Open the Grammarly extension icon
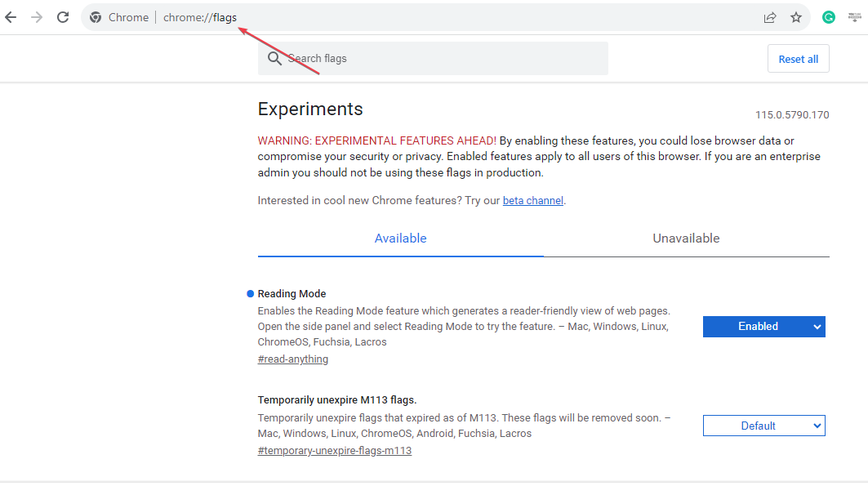This screenshot has width=868, height=486. tap(829, 17)
